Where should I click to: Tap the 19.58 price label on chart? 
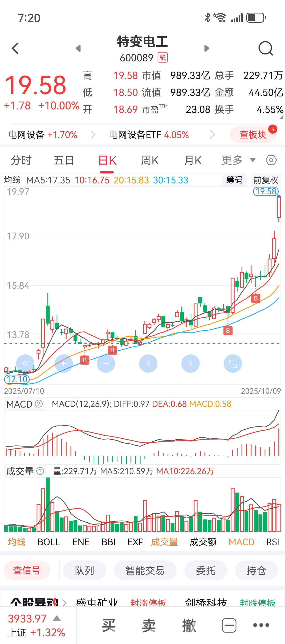tap(266, 192)
